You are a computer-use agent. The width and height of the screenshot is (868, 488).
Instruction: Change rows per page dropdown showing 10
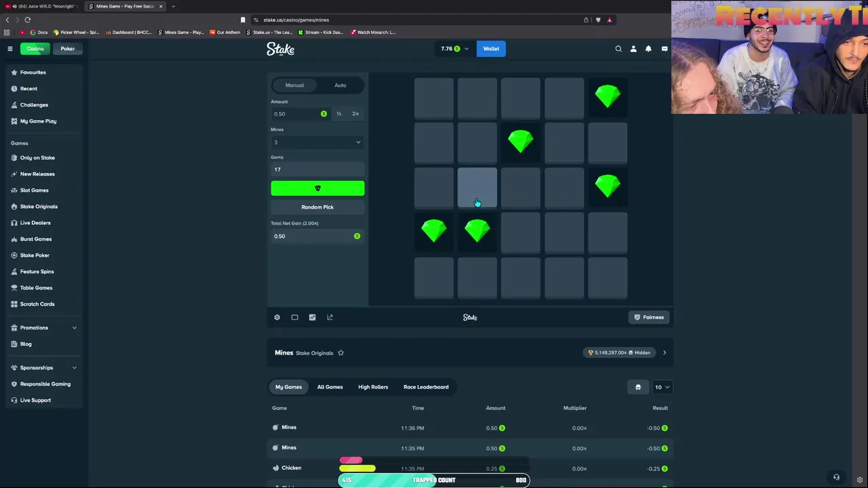(x=662, y=387)
